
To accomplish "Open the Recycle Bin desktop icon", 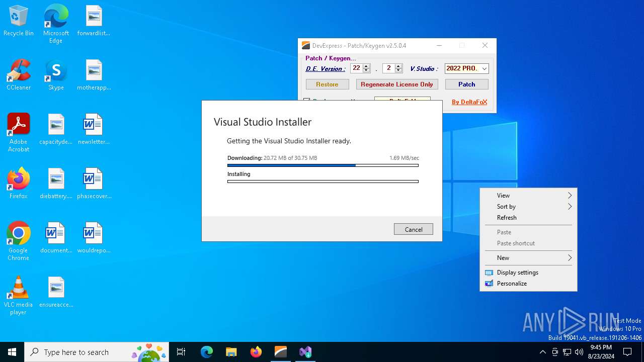I will click(19, 21).
